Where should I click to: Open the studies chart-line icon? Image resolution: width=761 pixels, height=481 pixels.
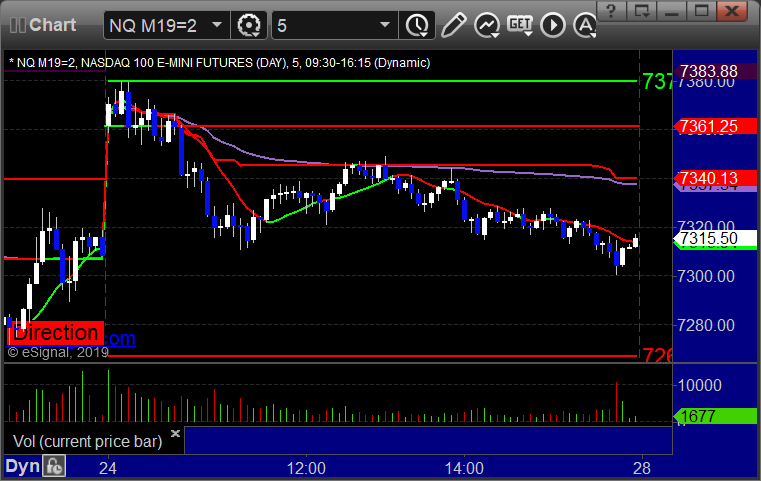point(487,25)
